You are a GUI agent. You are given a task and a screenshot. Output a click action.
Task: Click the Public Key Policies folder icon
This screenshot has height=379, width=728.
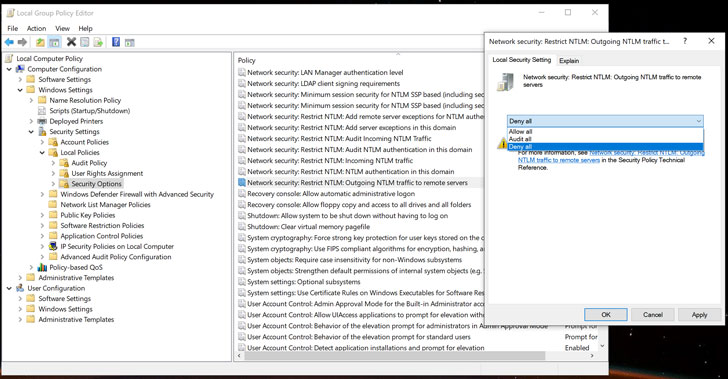coord(53,215)
